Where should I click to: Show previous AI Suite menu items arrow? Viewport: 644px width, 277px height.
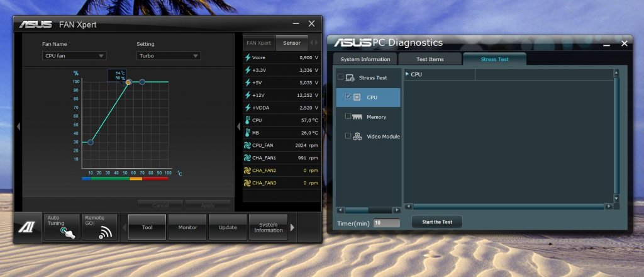125,227
